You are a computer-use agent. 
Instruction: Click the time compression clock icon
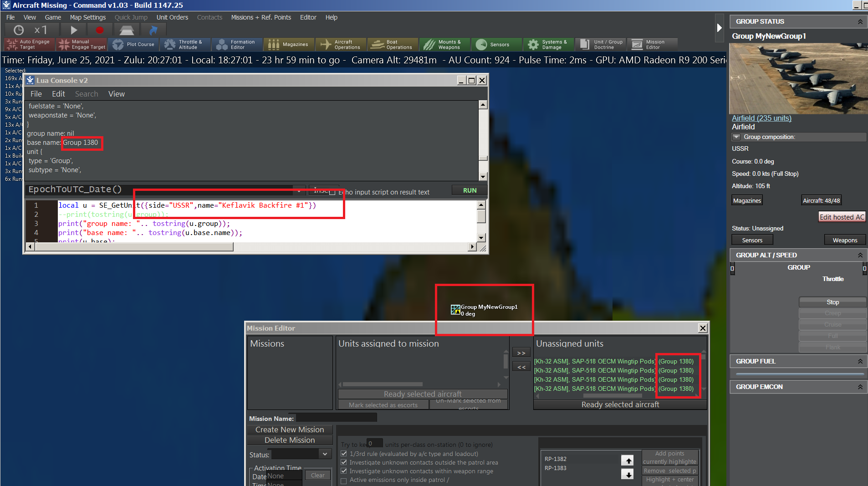pyautogui.click(x=19, y=30)
